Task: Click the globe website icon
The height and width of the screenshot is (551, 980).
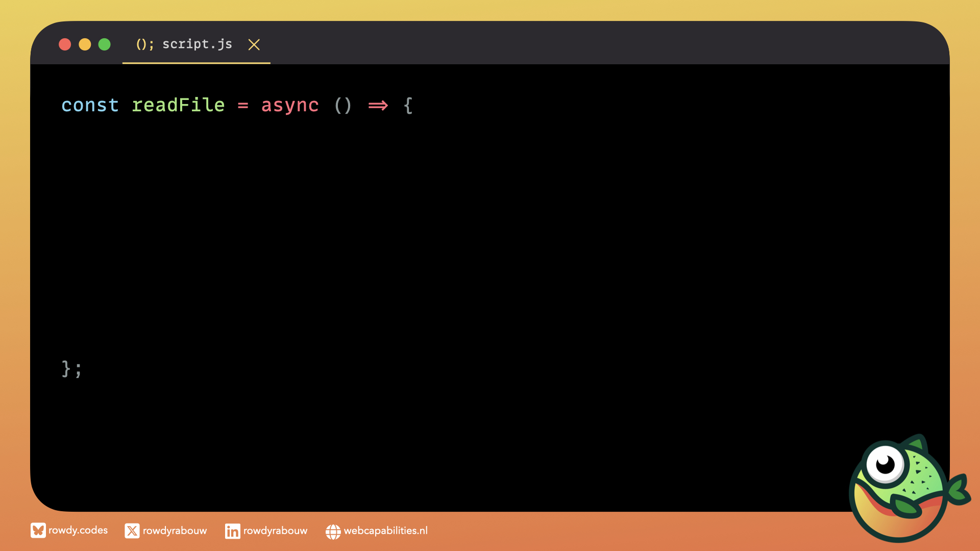Action: [x=333, y=532]
